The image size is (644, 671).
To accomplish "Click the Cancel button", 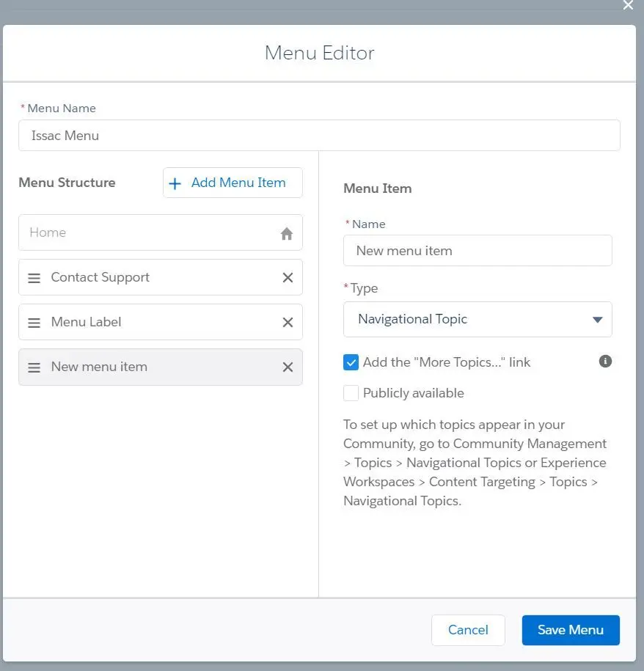I will tap(468, 630).
